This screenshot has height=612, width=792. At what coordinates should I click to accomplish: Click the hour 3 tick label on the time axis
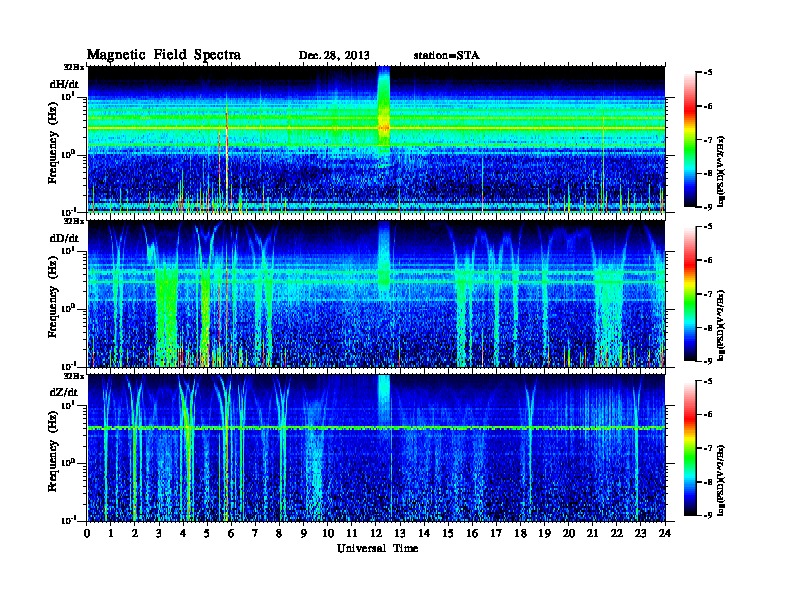point(160,533)
